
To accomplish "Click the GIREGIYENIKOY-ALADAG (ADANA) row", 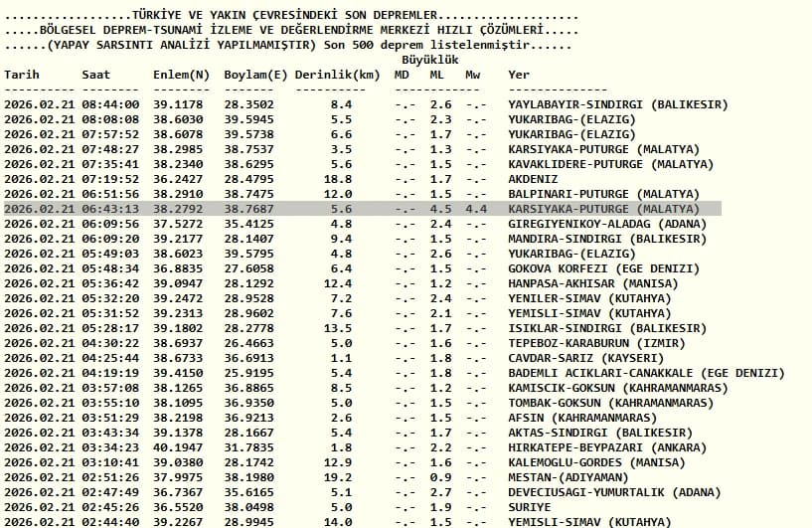I will [355, 224].
